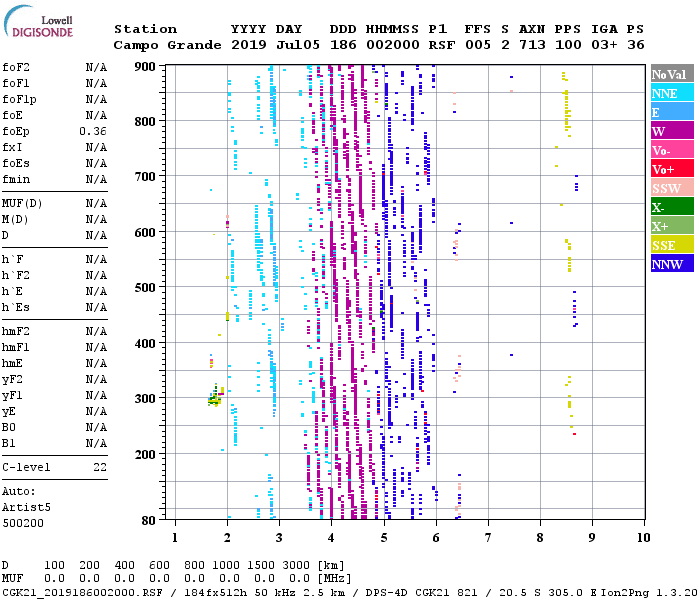Screen dimensions: 700x600
Task: Click the h`F2 parameter label
Action: click(16, 275)
